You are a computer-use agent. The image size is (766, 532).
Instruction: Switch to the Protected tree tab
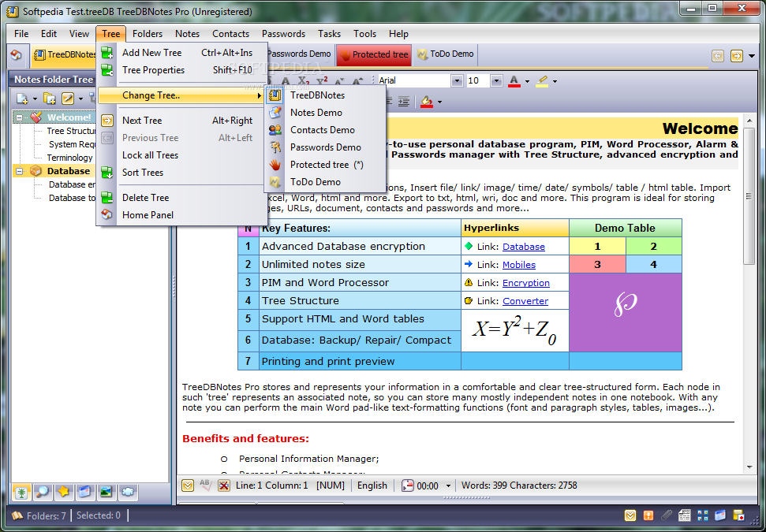click(374, 54)
